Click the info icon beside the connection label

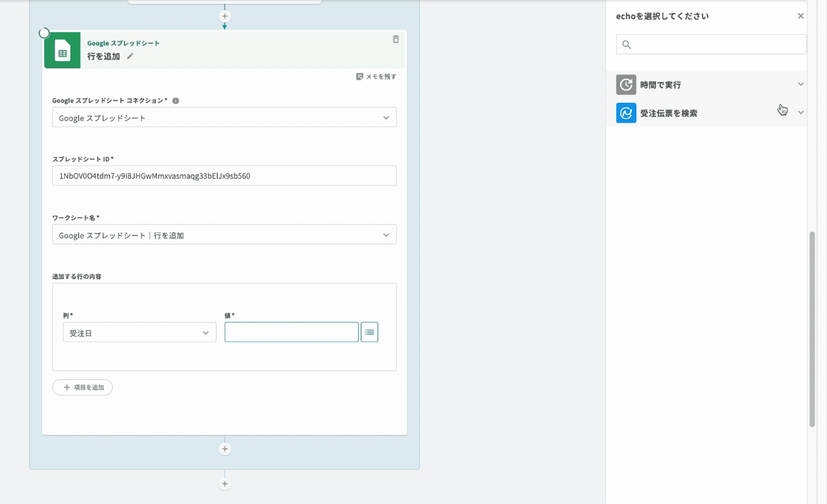176,101
